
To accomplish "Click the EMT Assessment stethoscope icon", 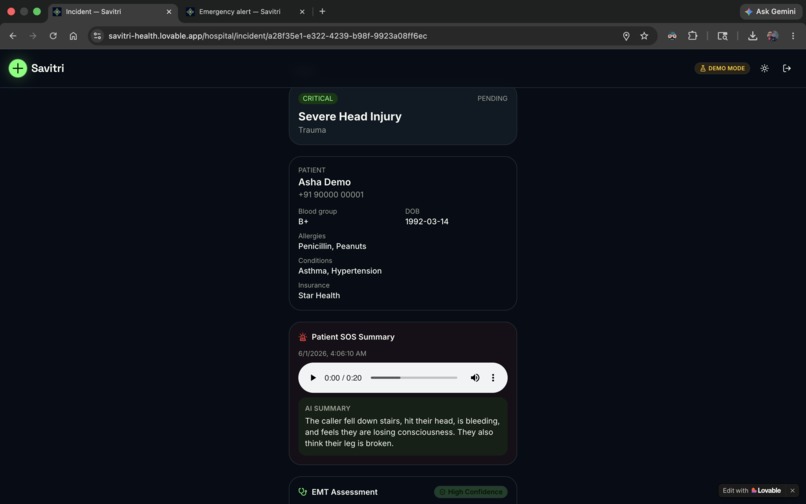I will coord(303,492).
